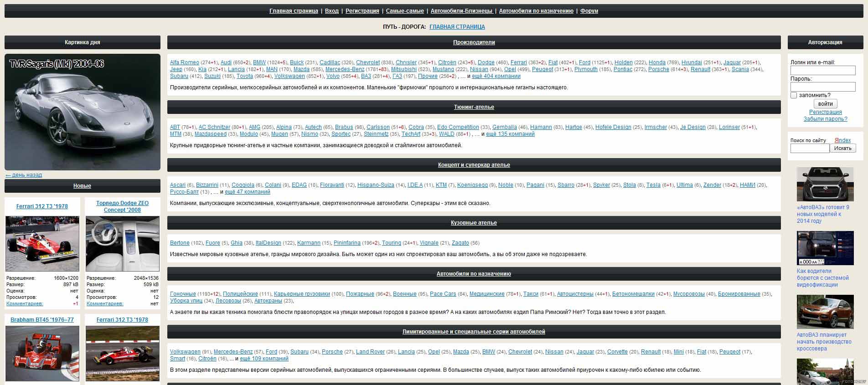
Task: Open the ещё 404 компании link
Action: [x=496, y=76]
